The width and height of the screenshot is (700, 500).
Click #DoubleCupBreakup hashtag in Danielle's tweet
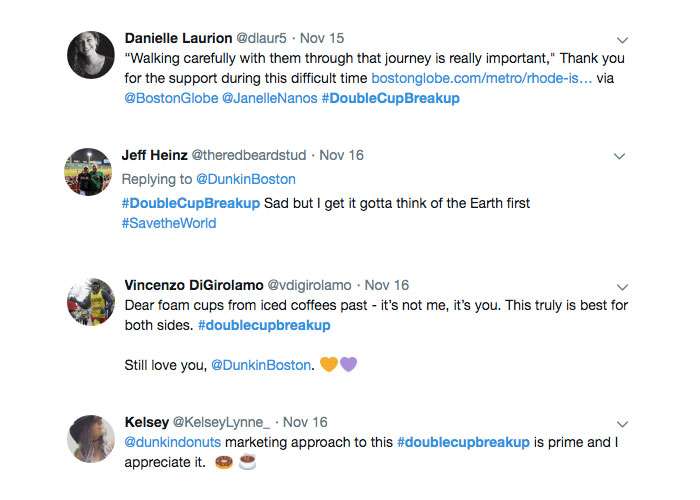(x=391, y=99)
